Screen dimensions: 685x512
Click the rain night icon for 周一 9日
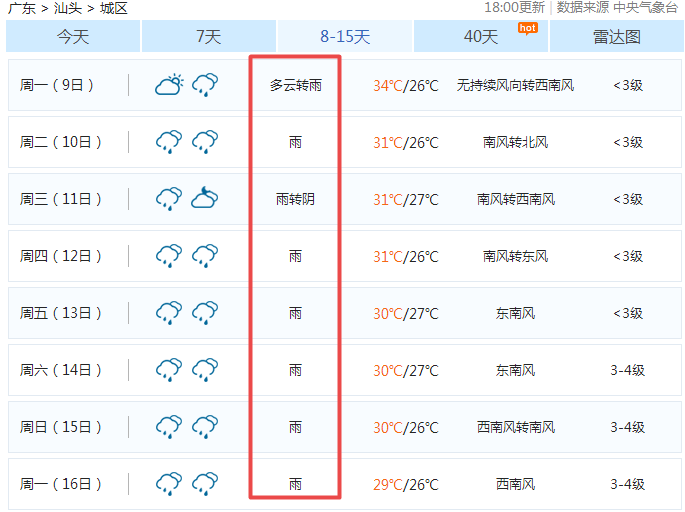click(205, 85)
